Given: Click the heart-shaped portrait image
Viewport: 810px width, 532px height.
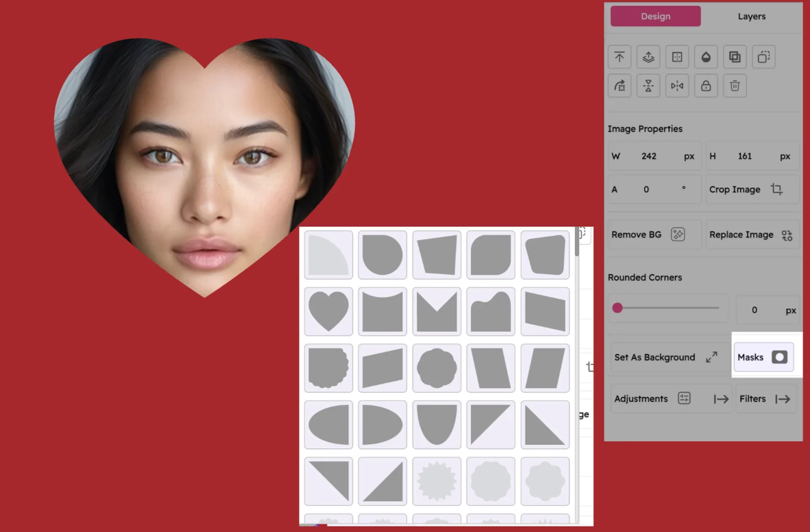Looking at the screenshot, I should (x=205, y=168).
